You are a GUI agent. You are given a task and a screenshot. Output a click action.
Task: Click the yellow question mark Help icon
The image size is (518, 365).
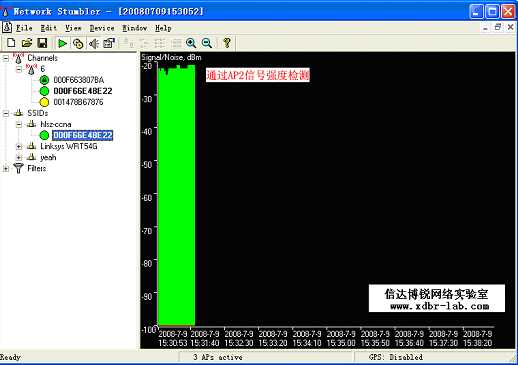(x=227, y=43)
